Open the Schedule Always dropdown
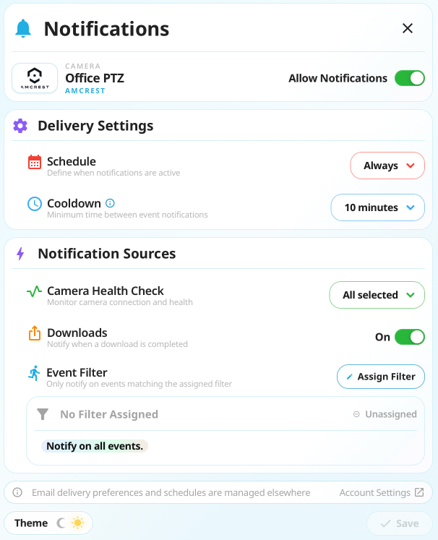The height and width of the screenshot is (540, 438). coord(387,166)
